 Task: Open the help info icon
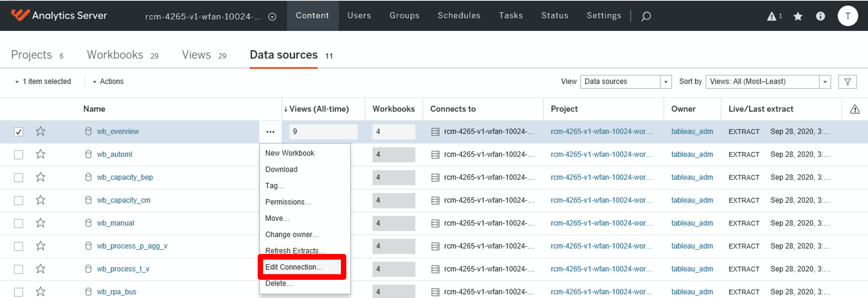tap(820, 16)
